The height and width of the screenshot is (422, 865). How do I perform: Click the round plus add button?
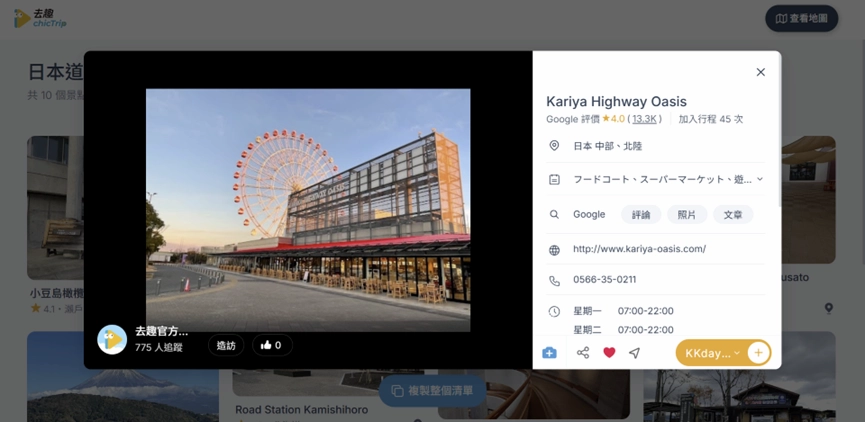[x=759, y=353]
